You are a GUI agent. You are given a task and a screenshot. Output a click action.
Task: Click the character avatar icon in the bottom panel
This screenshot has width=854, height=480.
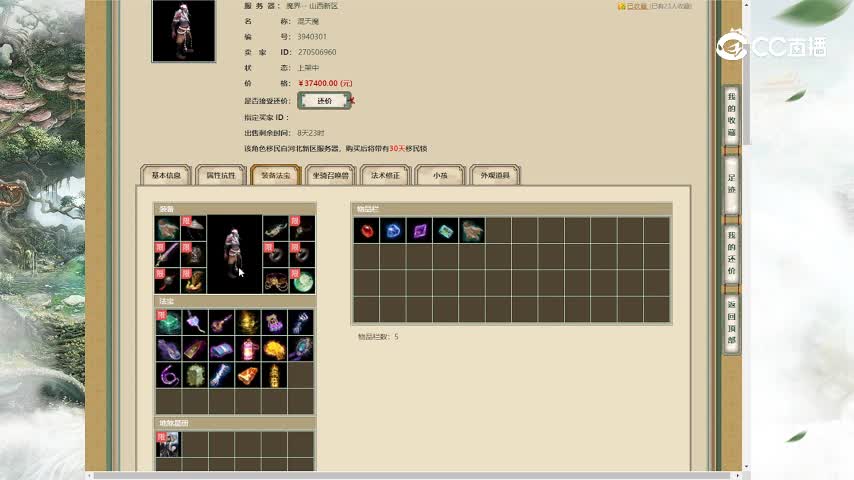[x=168, y=445]
